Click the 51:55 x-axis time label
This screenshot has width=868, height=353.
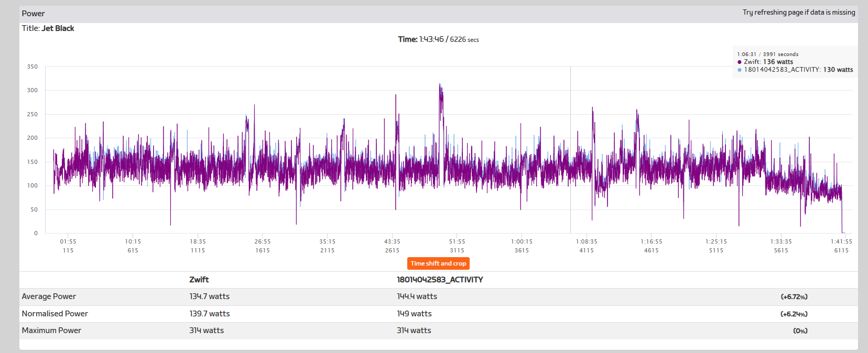coord(457,241)
